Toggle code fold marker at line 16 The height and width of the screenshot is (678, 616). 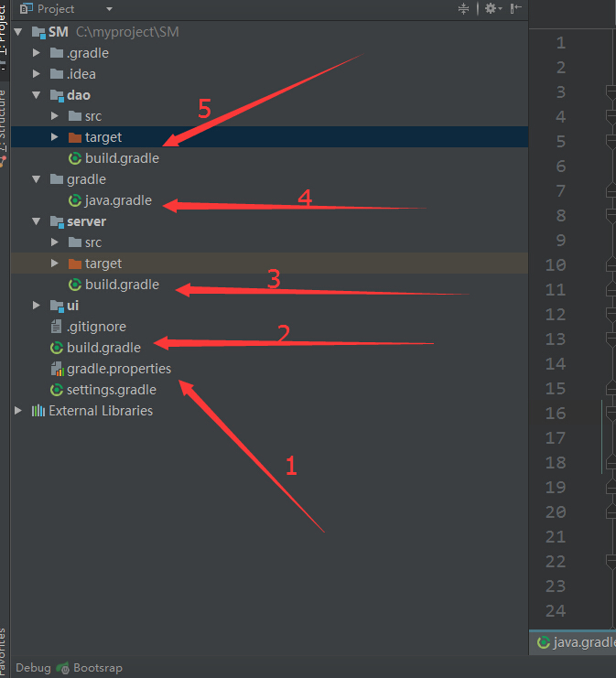tap(611, 413)
